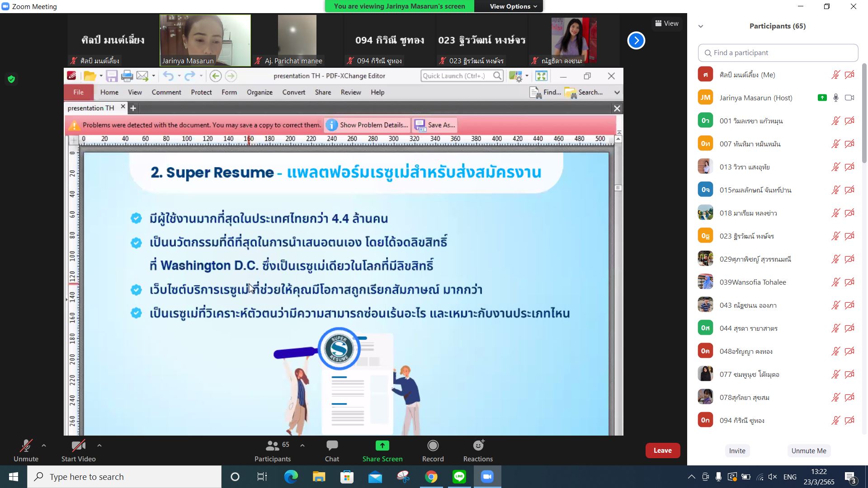The height and width of the screenshot is (488, 868).
Task: Click the Unmute Me button
Action: coord(809,451)
